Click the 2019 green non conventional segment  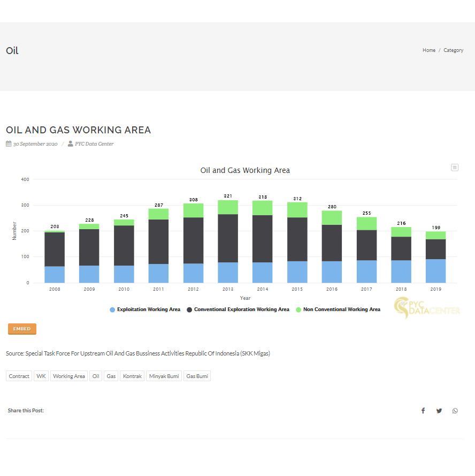[435, 235]
